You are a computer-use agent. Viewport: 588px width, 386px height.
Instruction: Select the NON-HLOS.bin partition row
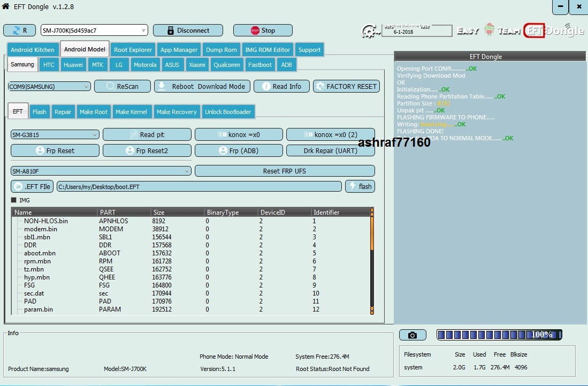coord(190,221)
